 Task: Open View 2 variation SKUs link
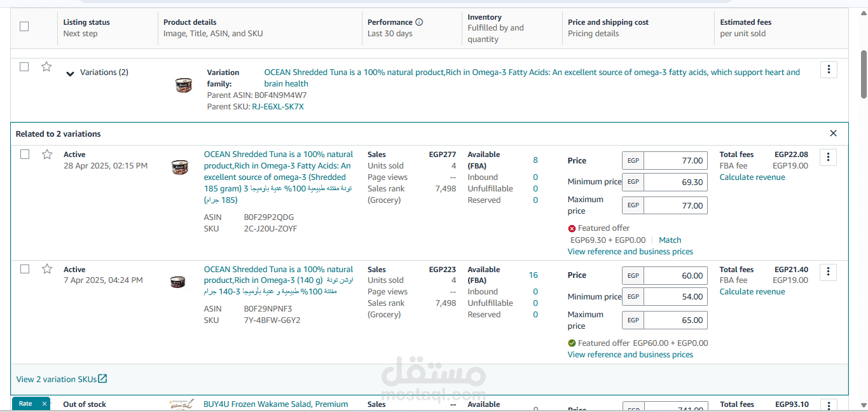62,379
